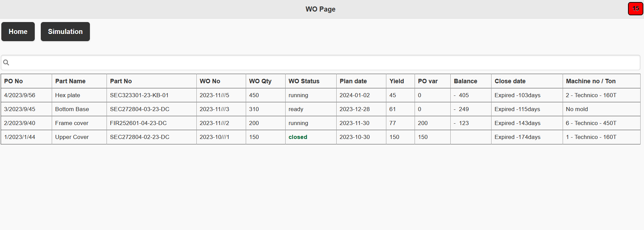
Task: Click the 6 - Technico - 450T cell
Action: tap(591, 123)
